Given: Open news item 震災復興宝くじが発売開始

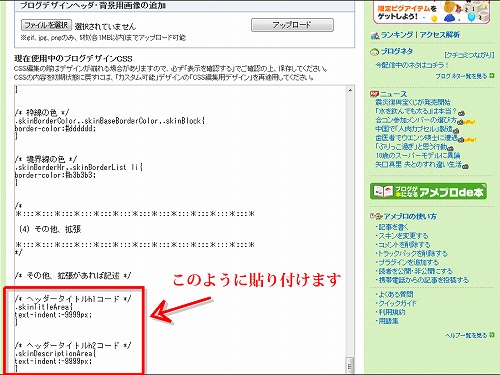Looking at the screenshot, I should [413, 102].
